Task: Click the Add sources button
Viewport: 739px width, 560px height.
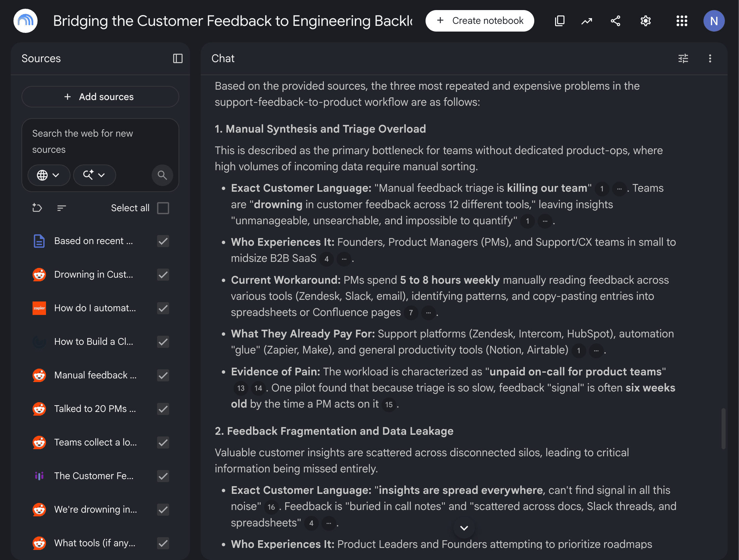Action: click(x=100, y=97)
